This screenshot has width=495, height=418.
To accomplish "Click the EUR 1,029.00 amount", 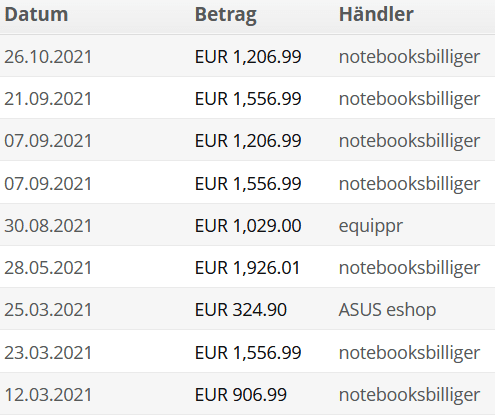I will pos(248,226).
